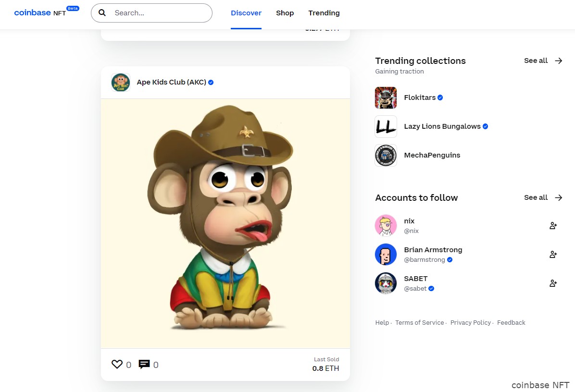
Task: Click the verified badge on Lazy Lions Bungalows
Action: click(485, 126)
